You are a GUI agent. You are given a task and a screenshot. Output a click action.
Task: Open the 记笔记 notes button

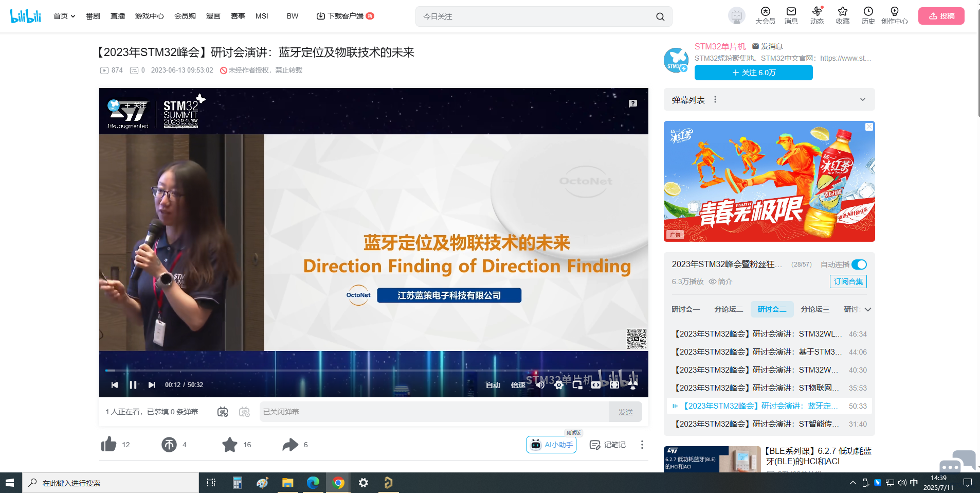point(608,445)
